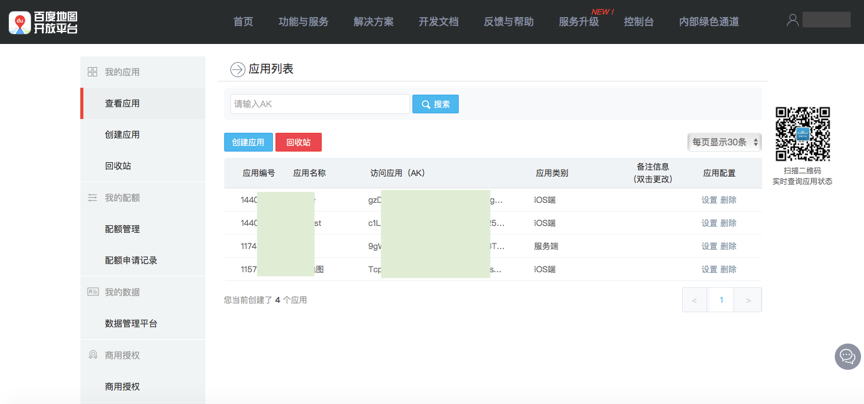This screenshot has height=404, width=864.
Task: Open 反馈与帮助 menu
Action: pos(509,22)
